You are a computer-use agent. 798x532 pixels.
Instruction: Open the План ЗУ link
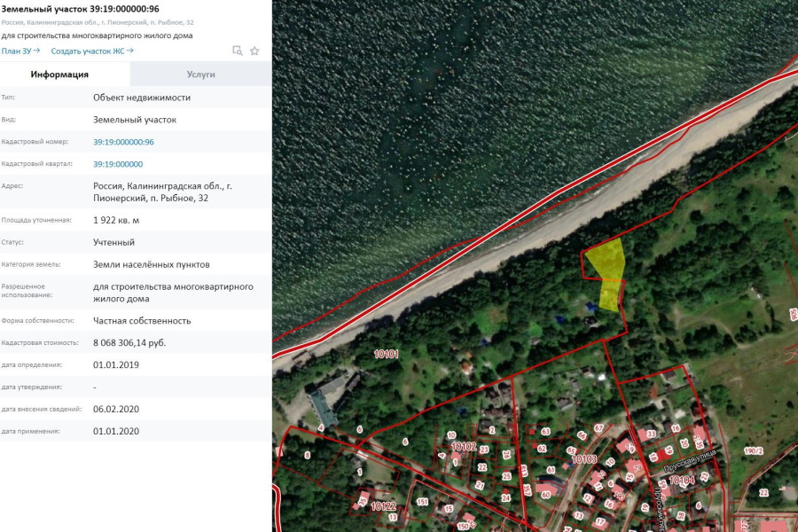click(20, 51)
